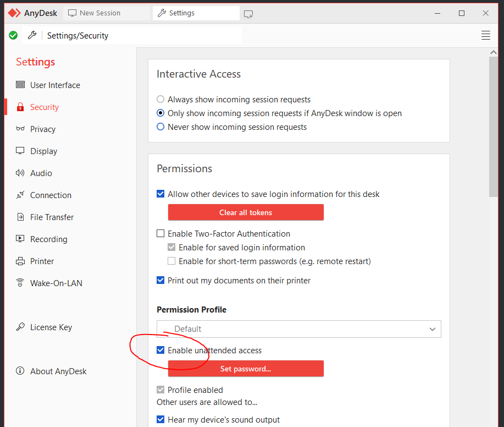Switch to the New Session tab
The image size is (504, 427).
coord(107,13)
